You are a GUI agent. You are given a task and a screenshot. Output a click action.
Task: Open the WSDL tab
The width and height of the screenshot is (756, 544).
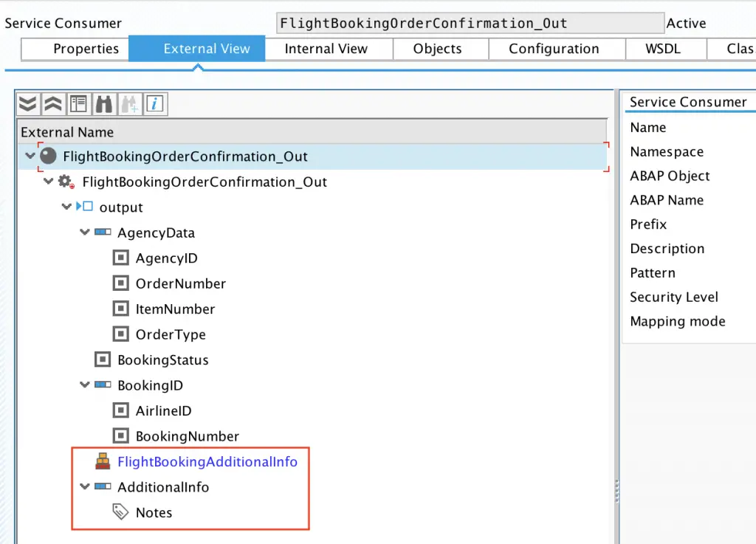click(666, 49)
